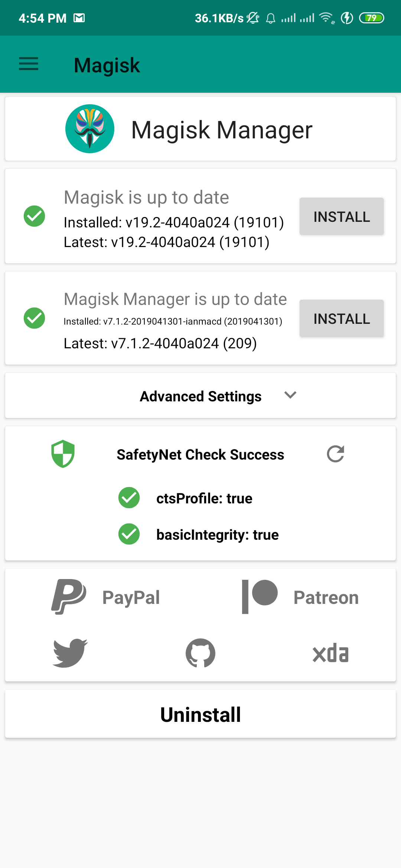This screenshot has width=401, height=868.
Task: Tap the Magisk Manager up-to-date checkmark
Action: coord(34,318)
